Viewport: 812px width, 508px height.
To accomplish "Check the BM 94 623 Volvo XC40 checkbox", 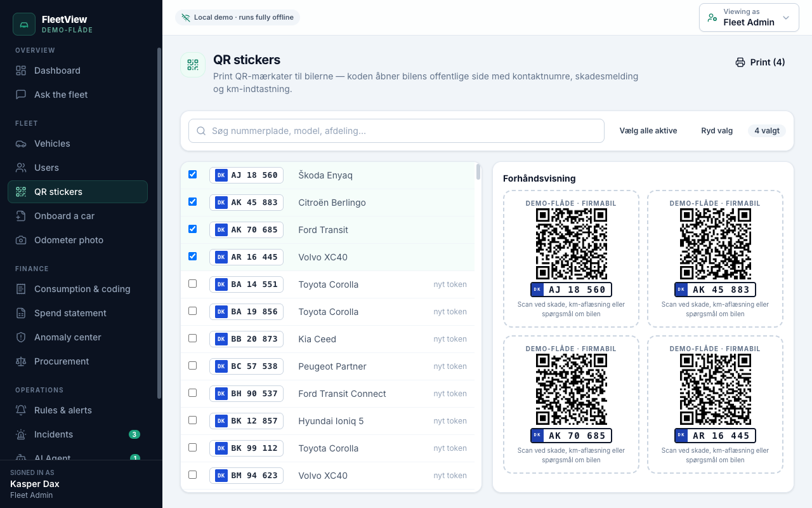I will coord(193,474).
